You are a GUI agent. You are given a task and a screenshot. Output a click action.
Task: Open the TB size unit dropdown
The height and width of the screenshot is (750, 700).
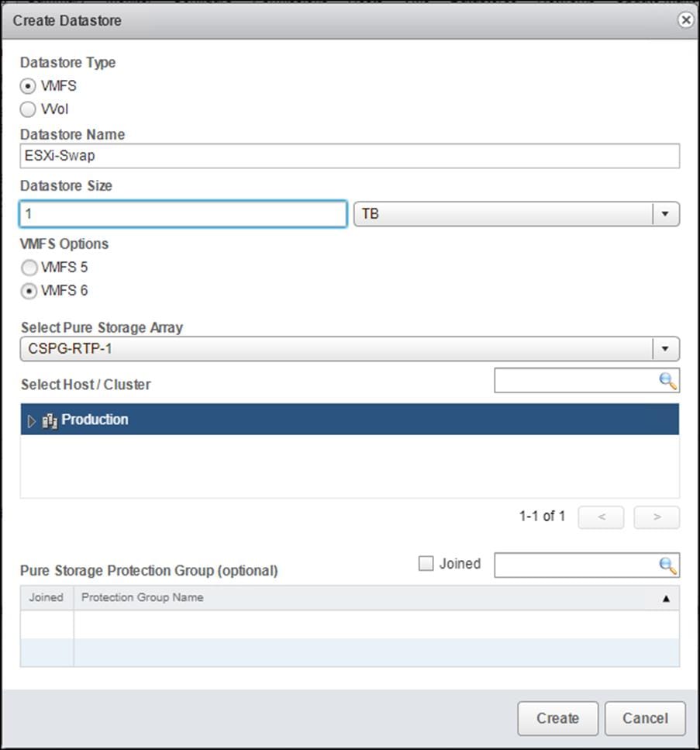click(x=665, y=214)
